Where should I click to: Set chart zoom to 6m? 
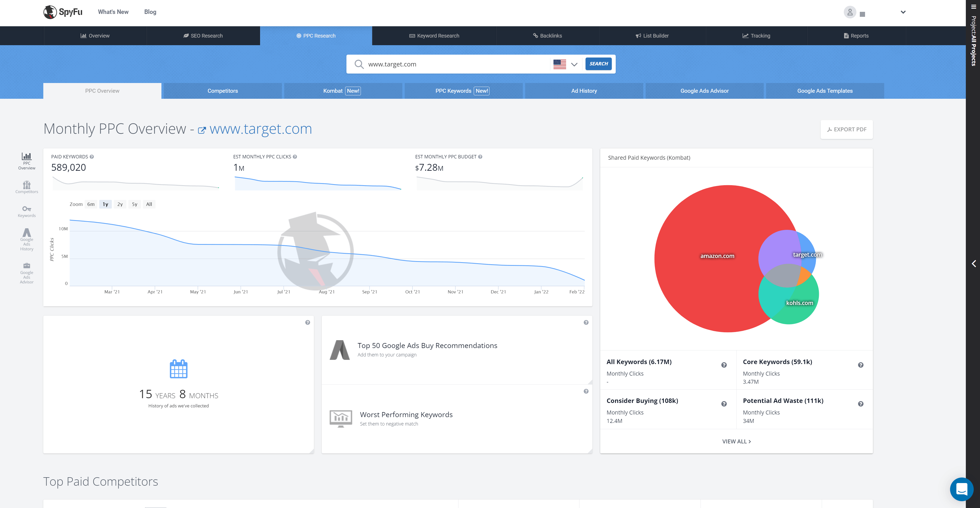point(91,204)
